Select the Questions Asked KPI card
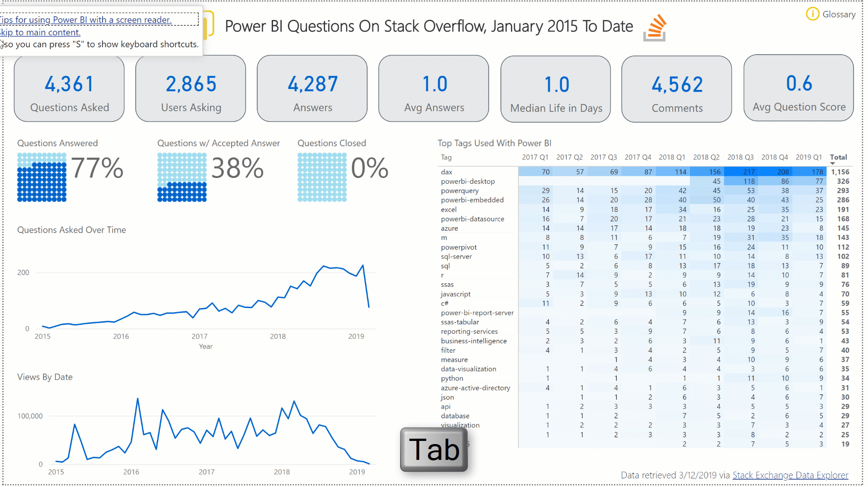 click(x=69, y=88)
